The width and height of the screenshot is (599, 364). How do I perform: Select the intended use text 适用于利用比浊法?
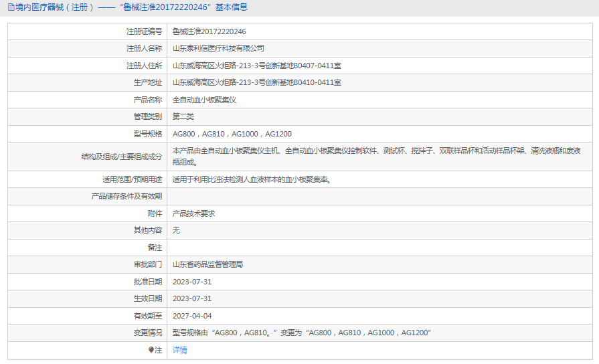click(252, 179)
